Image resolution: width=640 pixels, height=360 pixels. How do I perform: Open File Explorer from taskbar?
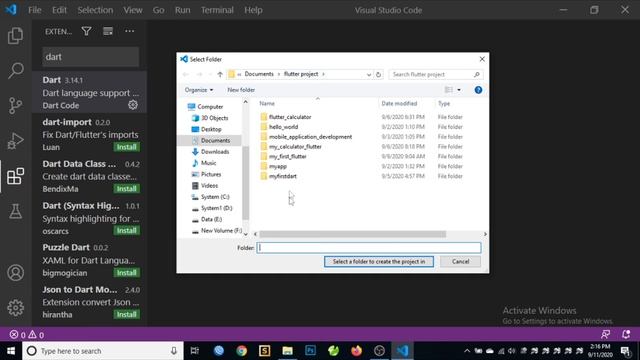click(x=287, y=351)
